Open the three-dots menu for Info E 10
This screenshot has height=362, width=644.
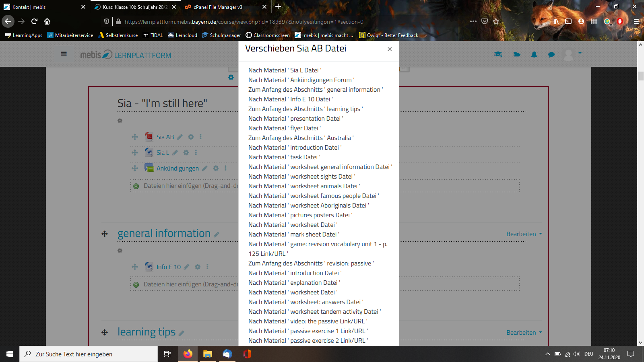click(207, 267)
